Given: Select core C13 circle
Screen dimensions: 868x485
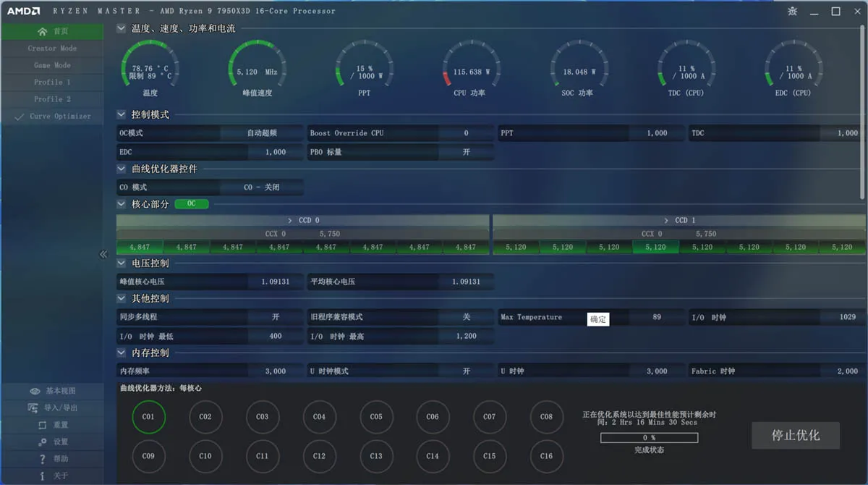Looking at the screenshot, I should [x=376, y=456].
